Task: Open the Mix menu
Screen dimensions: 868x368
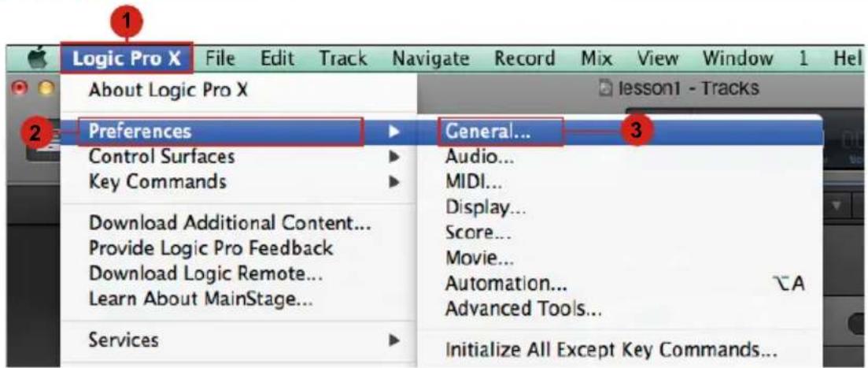Action: click(597, 58)
